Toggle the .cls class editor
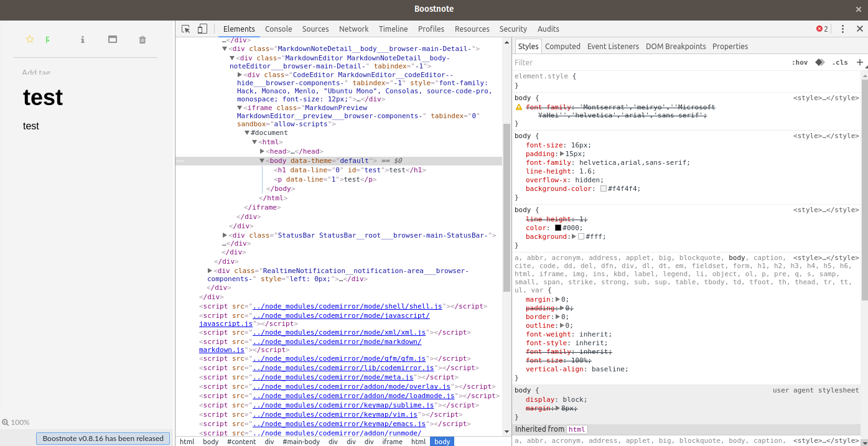This screenshot has height=446, width=868. pos(841,62)
